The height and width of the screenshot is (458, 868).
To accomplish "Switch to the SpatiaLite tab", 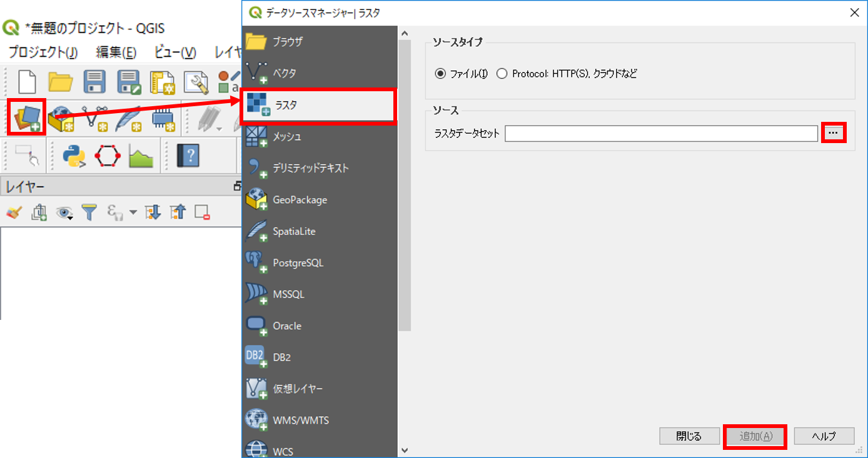I will tap(320, 231).
